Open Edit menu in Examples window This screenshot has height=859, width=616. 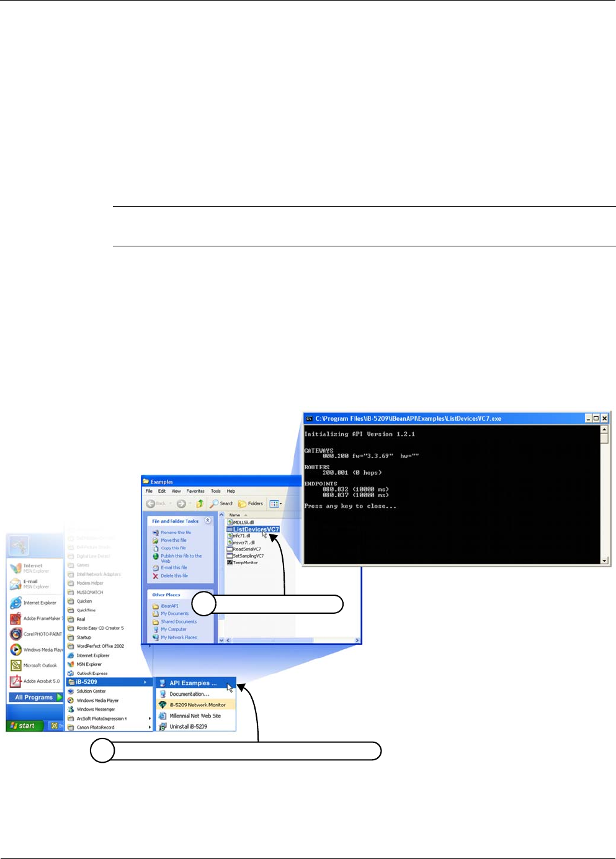162,491
